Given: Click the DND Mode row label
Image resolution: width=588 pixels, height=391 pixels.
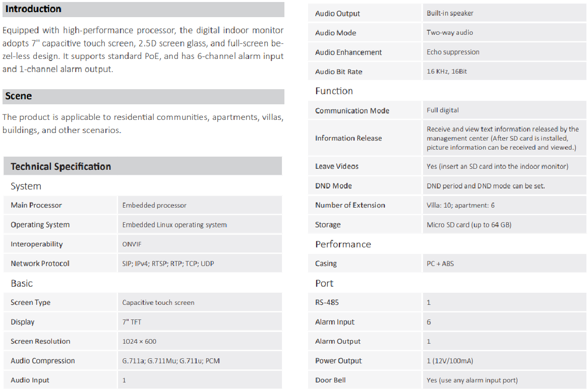Looking at the screenshot, I should click(x=333, y=186).
